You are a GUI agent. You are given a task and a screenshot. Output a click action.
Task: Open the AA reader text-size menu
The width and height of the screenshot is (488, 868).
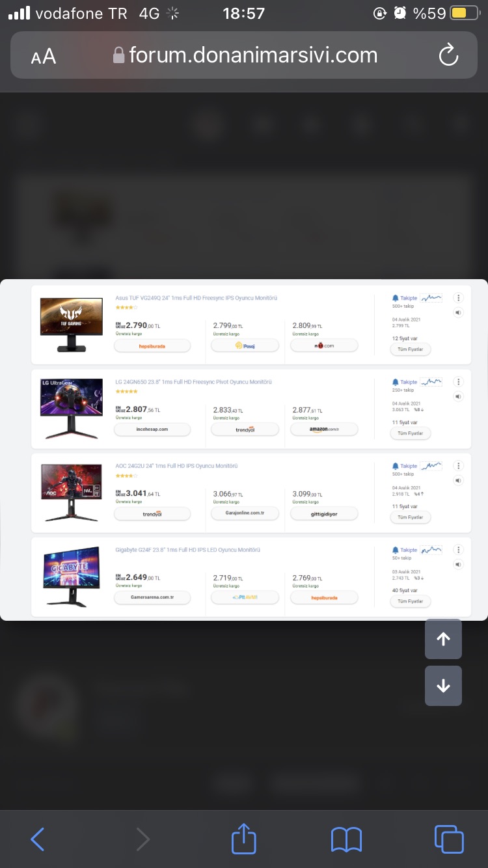[44, 57]
